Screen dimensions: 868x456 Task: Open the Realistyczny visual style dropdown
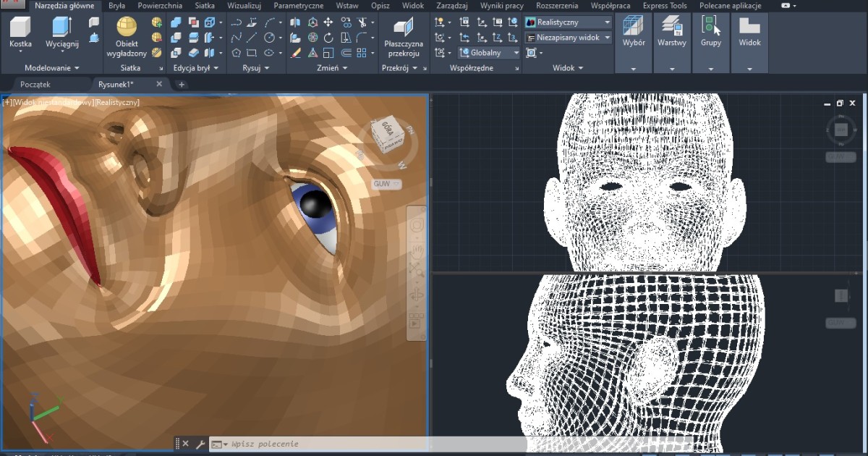pyautogui.click(x=605, y=22)
